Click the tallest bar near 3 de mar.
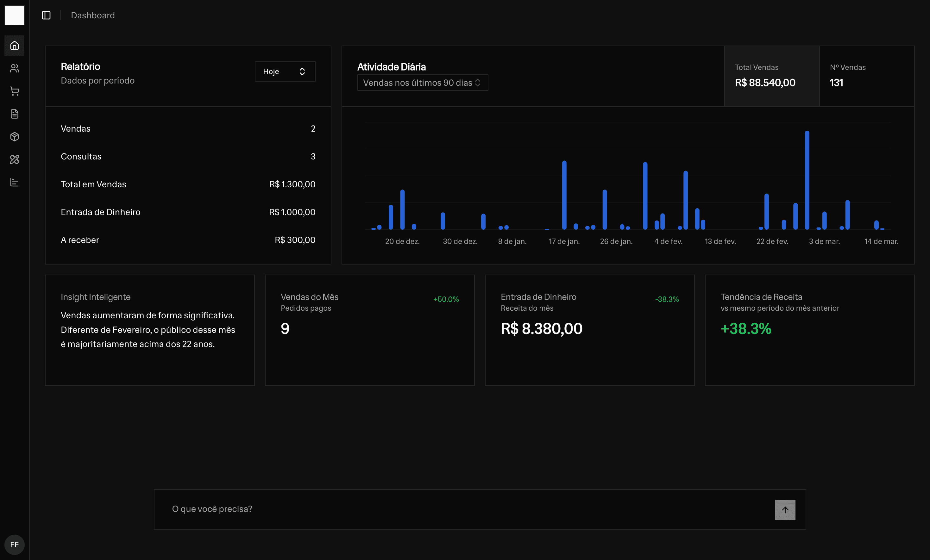Screen dimensions: 930x560 pos(807,180)
